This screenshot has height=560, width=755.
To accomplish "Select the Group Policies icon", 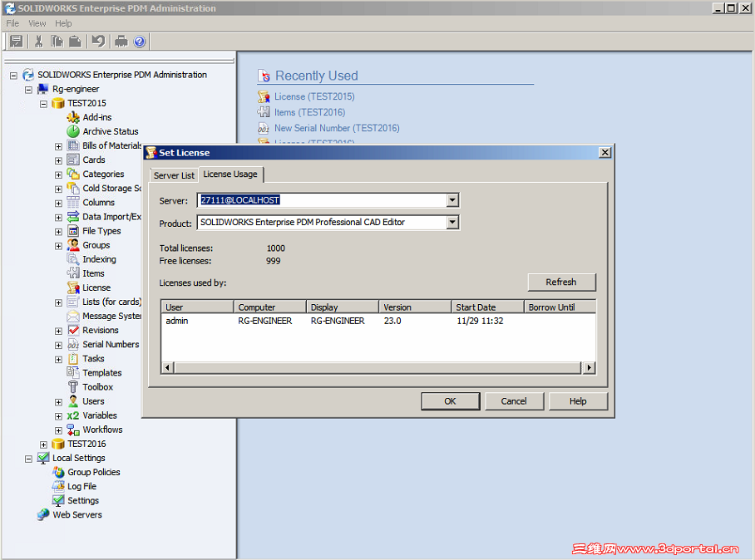I will click(x=58, y=472).
